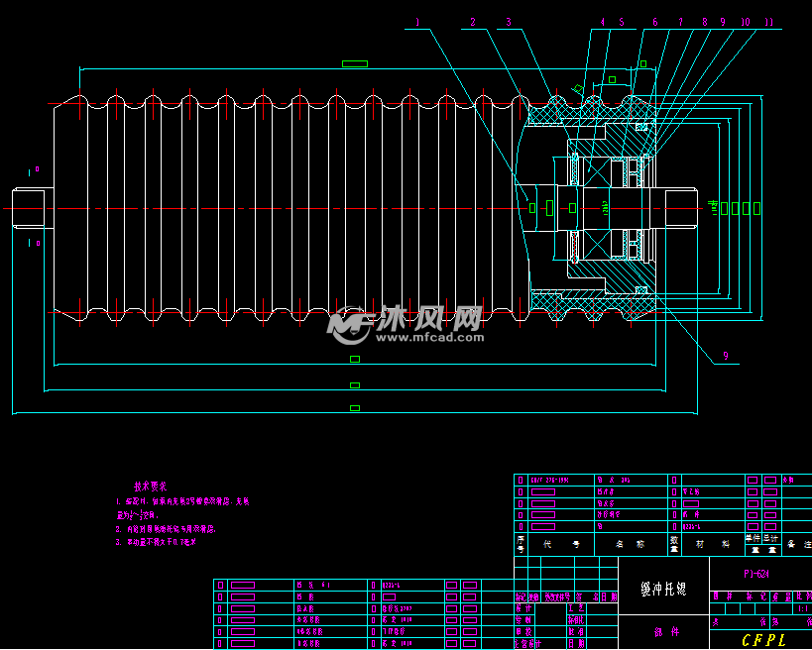Select part callout number 1
812x650 pixels.
pos(417,21)
